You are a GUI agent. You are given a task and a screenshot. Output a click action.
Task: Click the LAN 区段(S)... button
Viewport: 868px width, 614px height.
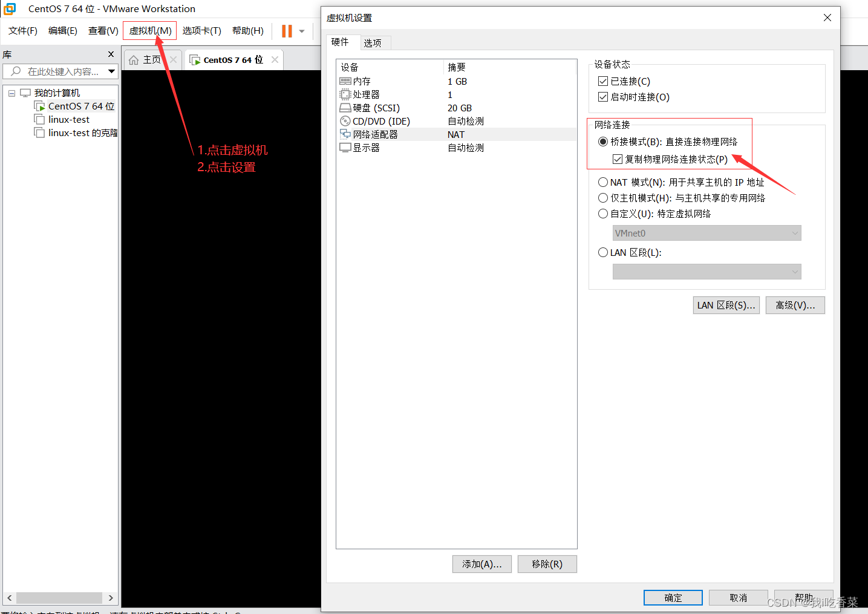tap(726, 305)
